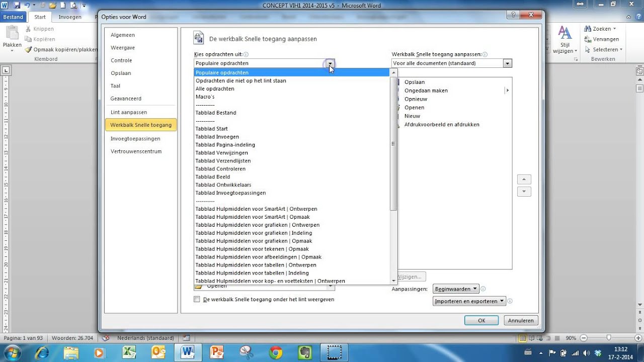Choose Tabblad Invoegtoepassingen from the list

[292, 193]
